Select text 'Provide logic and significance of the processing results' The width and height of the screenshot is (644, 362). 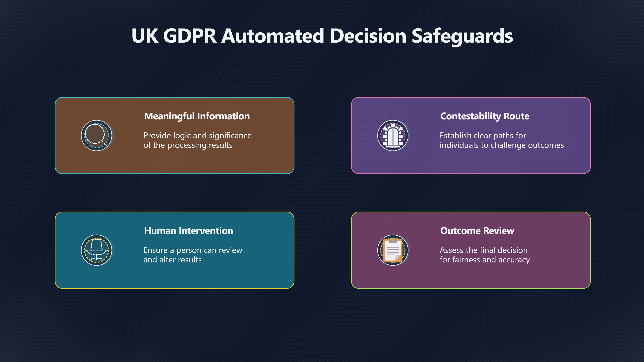pyautogui.click(x=198, y=140)
